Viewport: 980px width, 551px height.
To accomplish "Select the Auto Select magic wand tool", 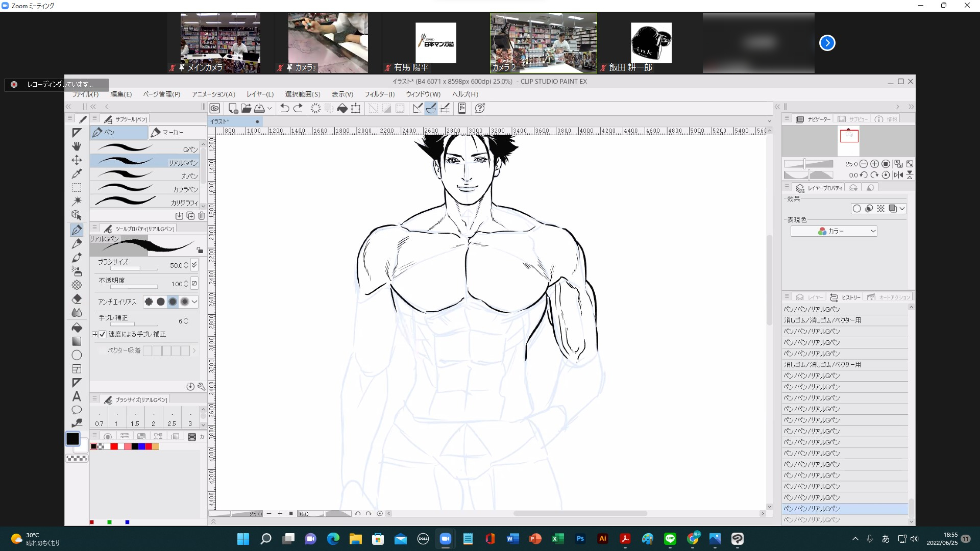I will (x=77, y=202).
